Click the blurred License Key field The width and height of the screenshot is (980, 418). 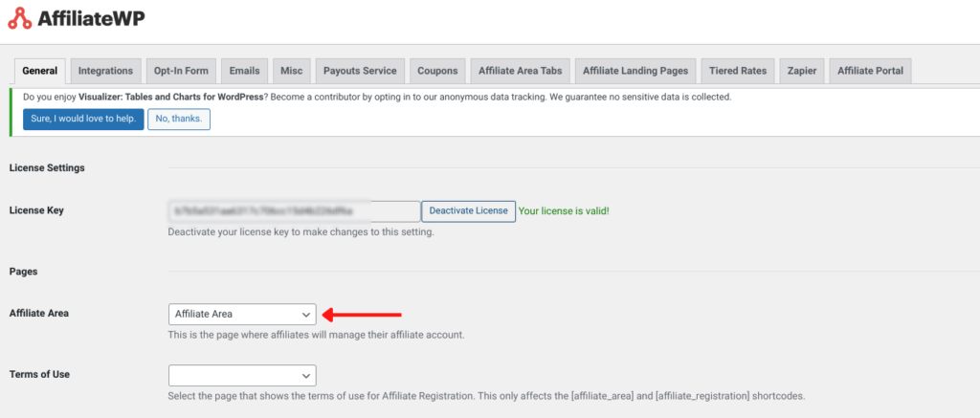(295, 211)
